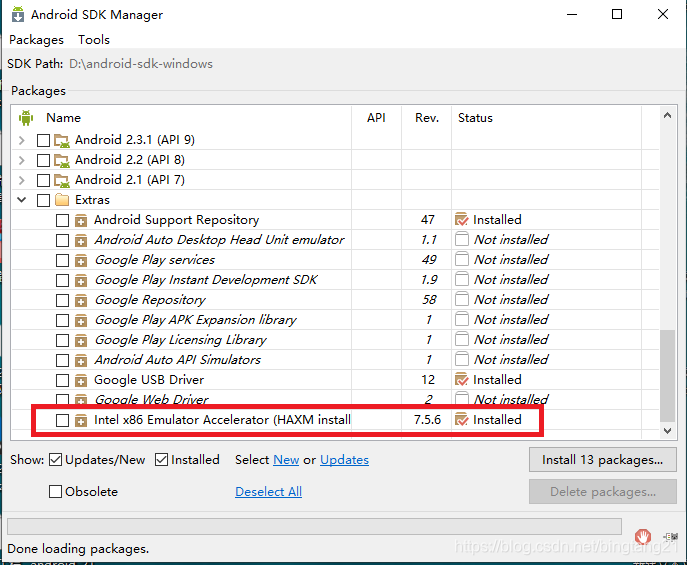Select Android Auto Desktop Head Unit emulator checkbox
The image size is (687, 565).
pos(62,240)
